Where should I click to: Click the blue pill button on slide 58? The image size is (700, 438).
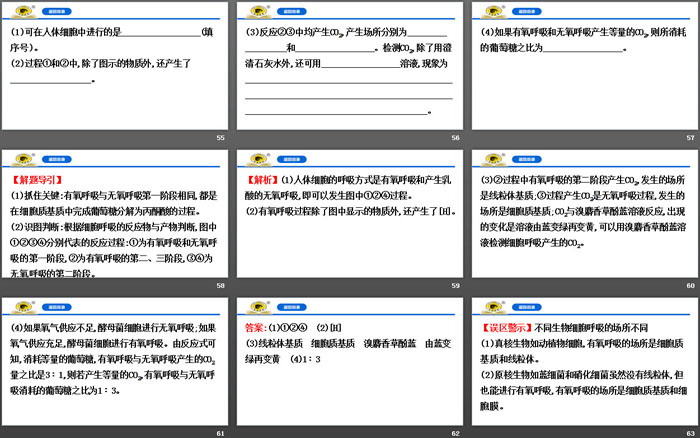point(57,159)
